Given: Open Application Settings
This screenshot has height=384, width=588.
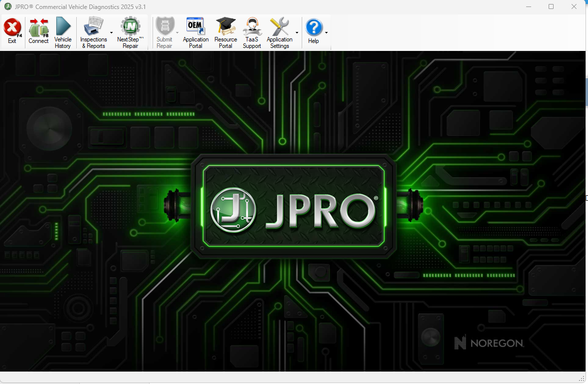Looking at the screenshot, I should (x=281, y=31).
